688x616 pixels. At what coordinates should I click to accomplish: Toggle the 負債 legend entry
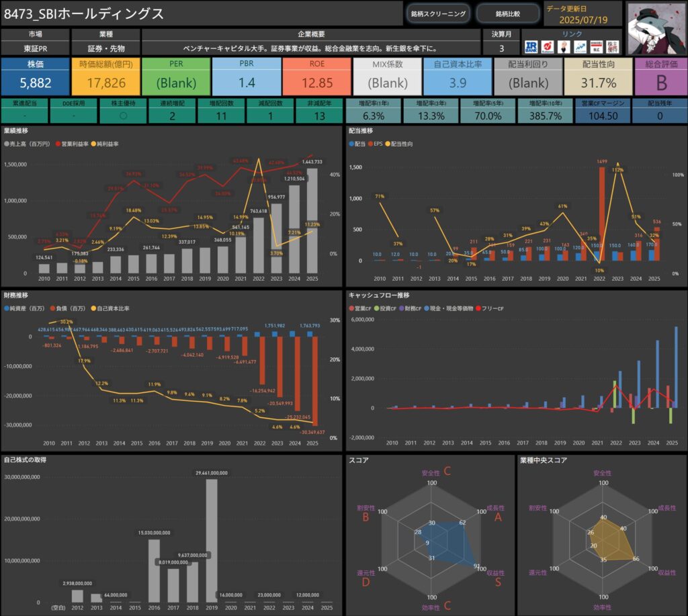click(68, 308)
